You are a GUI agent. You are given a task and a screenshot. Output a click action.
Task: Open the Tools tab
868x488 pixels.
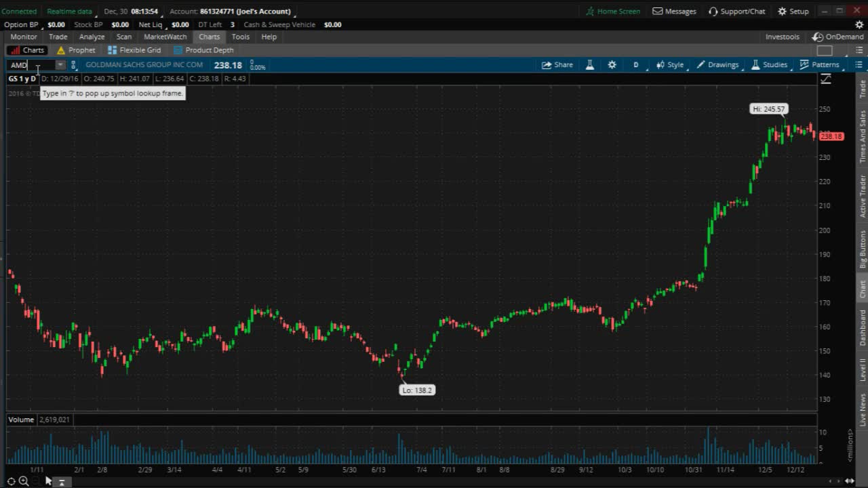coord(241,37)
